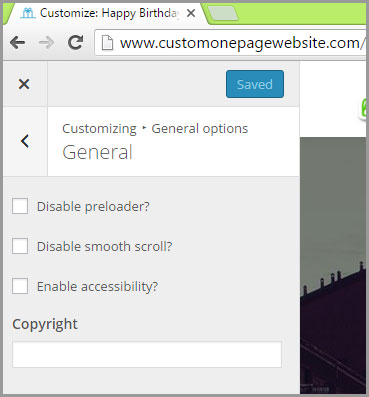Reload the page with the refresh icon
The image size is (369, 397).
(76, 42)
